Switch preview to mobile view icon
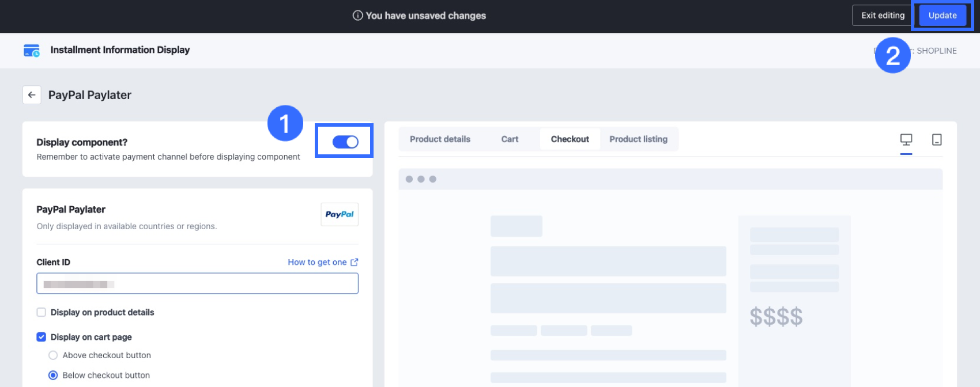 (x=937, y=139)
